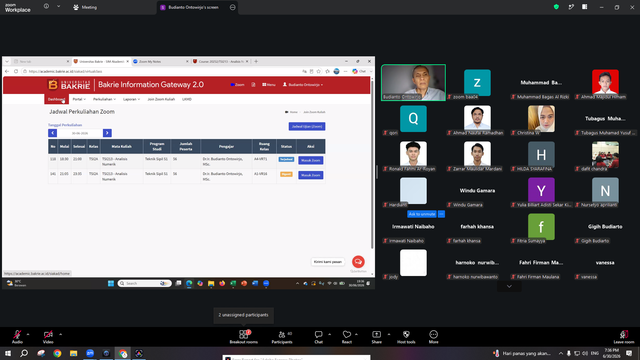This screenshot has width=640, height=360.
Task: Expand React options arrow
Action: click(356, 334)
